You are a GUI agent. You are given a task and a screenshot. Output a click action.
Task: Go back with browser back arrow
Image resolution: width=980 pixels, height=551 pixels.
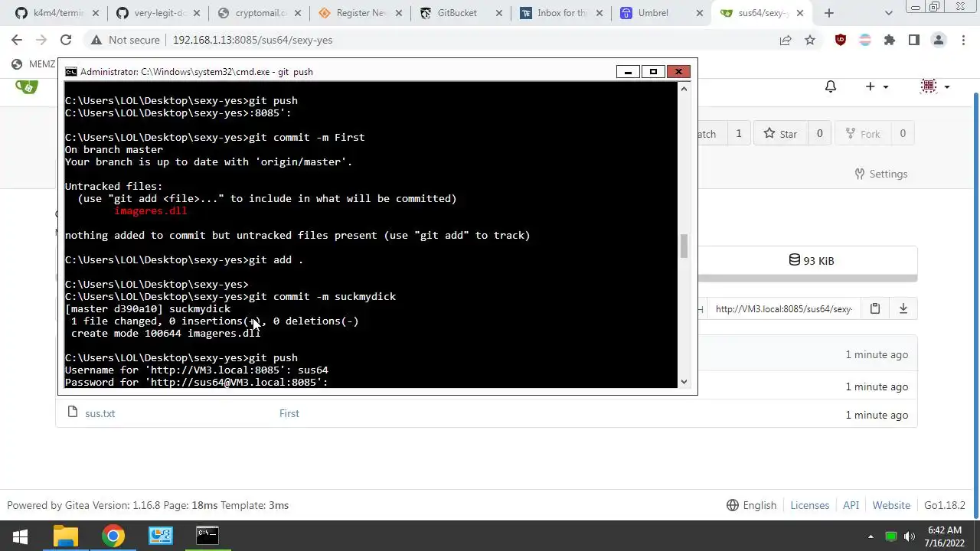point(17,40)
